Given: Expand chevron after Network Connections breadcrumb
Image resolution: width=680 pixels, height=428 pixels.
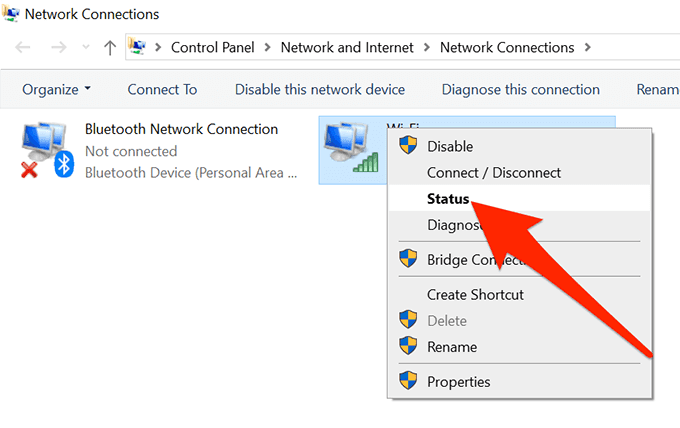Looking at the screenshot, I should (x=587, y=47).
